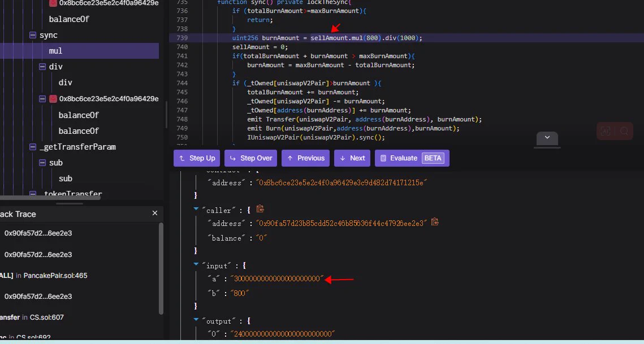Screen dimensions: 644x344
Task: Collapse the parent sub node's minus box
Action: (42, 163)
